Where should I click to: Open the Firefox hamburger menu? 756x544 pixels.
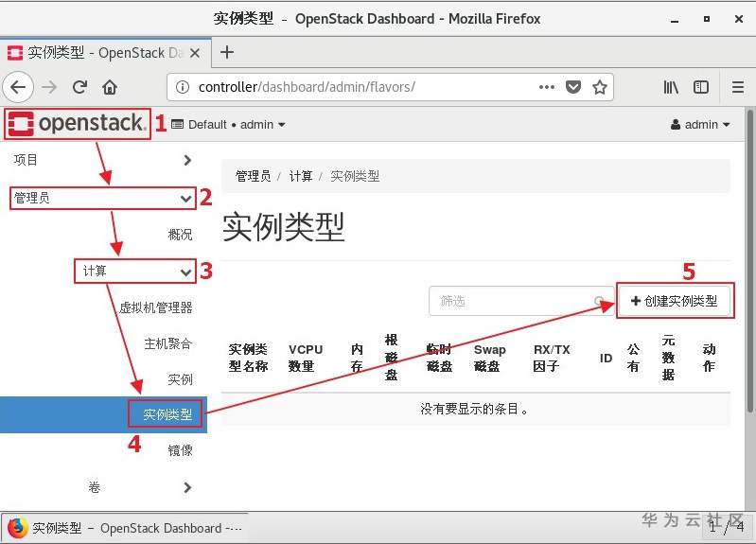tap(738, 87)
